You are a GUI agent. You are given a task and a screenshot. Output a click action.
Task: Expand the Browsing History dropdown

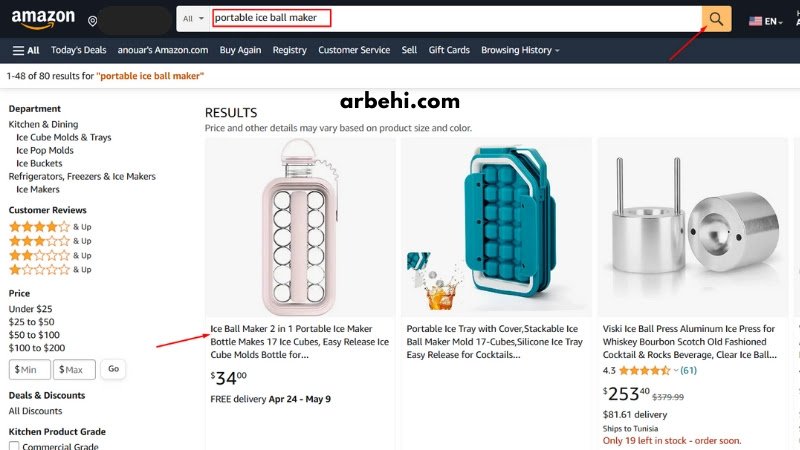tap(520, 50)
